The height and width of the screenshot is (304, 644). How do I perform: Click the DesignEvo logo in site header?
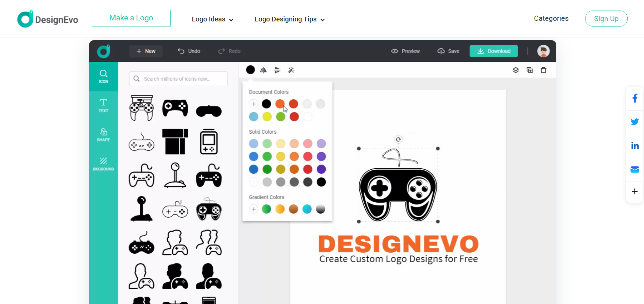point(48,19)
